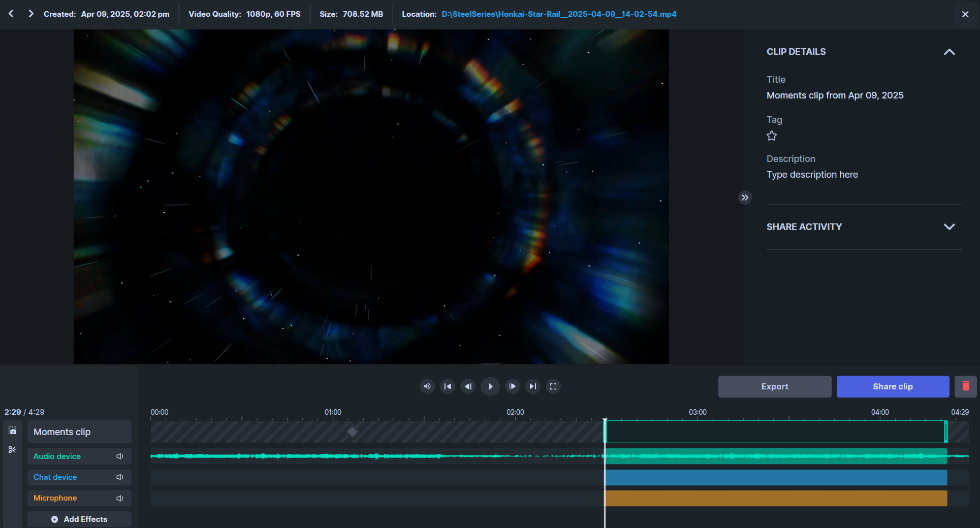Click the 01:00 mark on timeline ruler
Viewport: 980px width, 528px height.
click(x=333, y=412)
